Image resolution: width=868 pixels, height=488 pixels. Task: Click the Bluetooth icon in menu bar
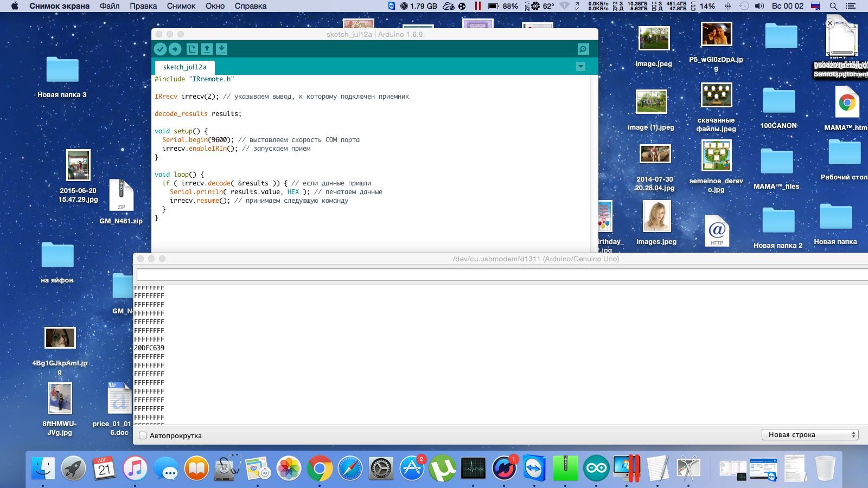coord(727,6)
